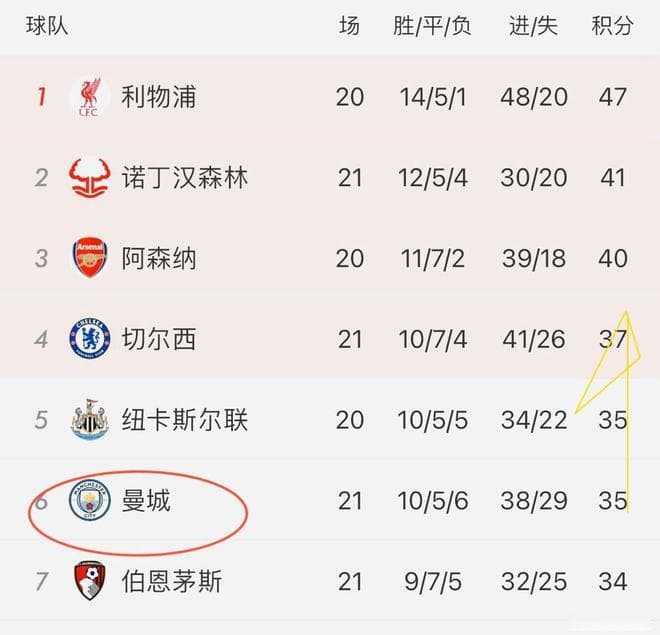Click the Nottingham Forest club crest
This screenshot has width=660, height=635.
click(x=90, y=178)
